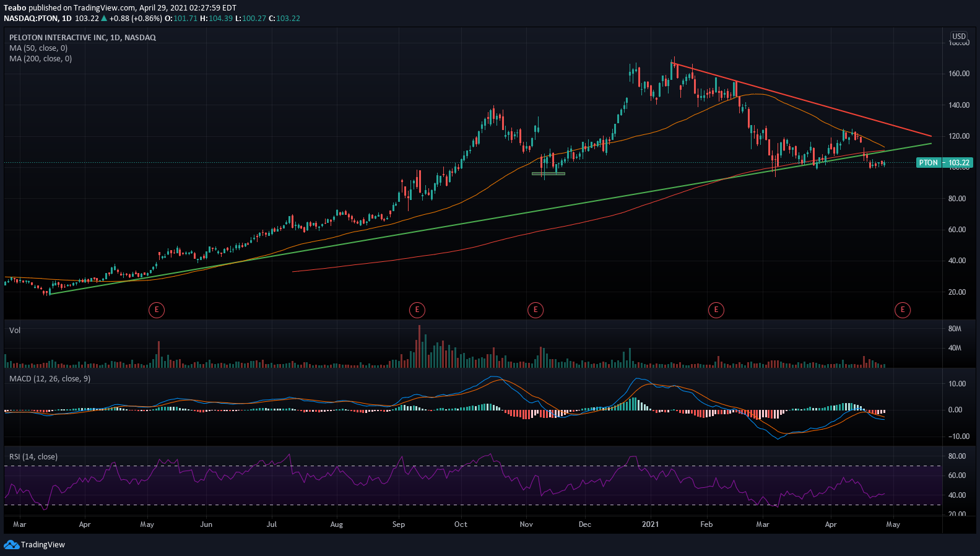Open the earnings marker at November 2020
The width and height of the screenshot is (980, 556).
[x=536, y=310]
